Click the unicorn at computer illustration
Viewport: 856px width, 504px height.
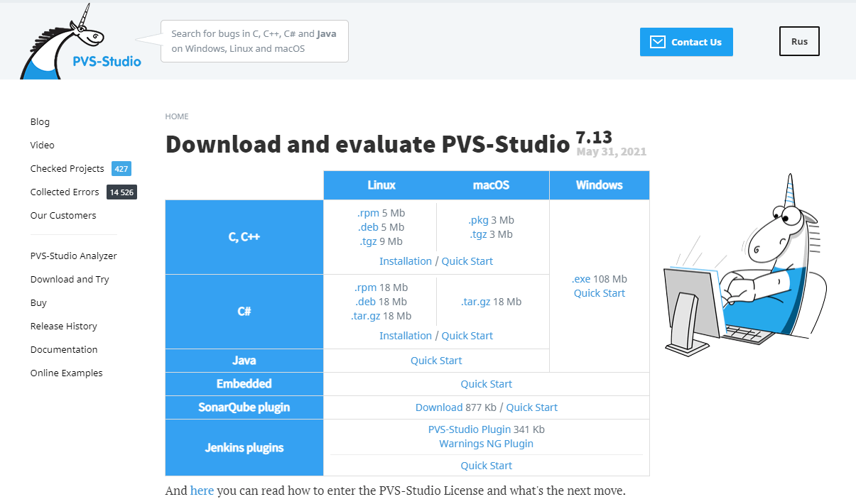pos(745,265)
